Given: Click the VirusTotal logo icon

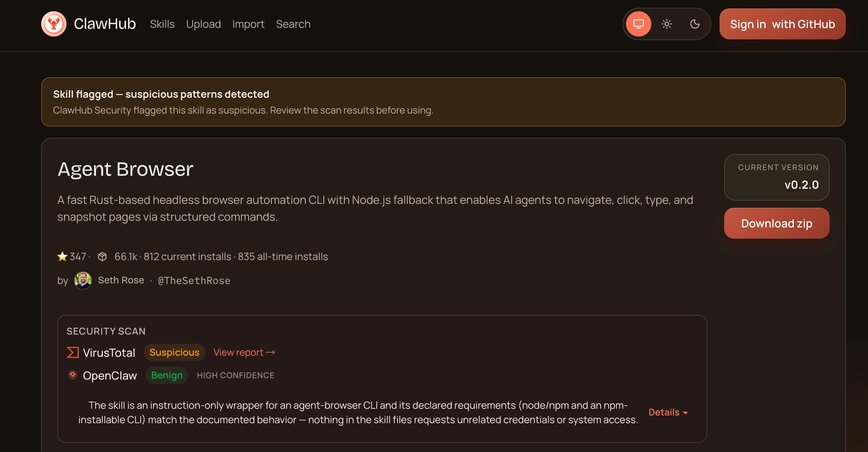Looking at the screenshot, I should [x=72, y=352].
